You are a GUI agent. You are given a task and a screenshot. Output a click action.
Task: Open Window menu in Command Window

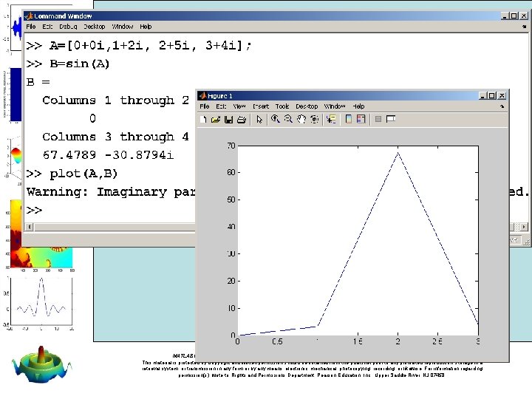(123, 27)
